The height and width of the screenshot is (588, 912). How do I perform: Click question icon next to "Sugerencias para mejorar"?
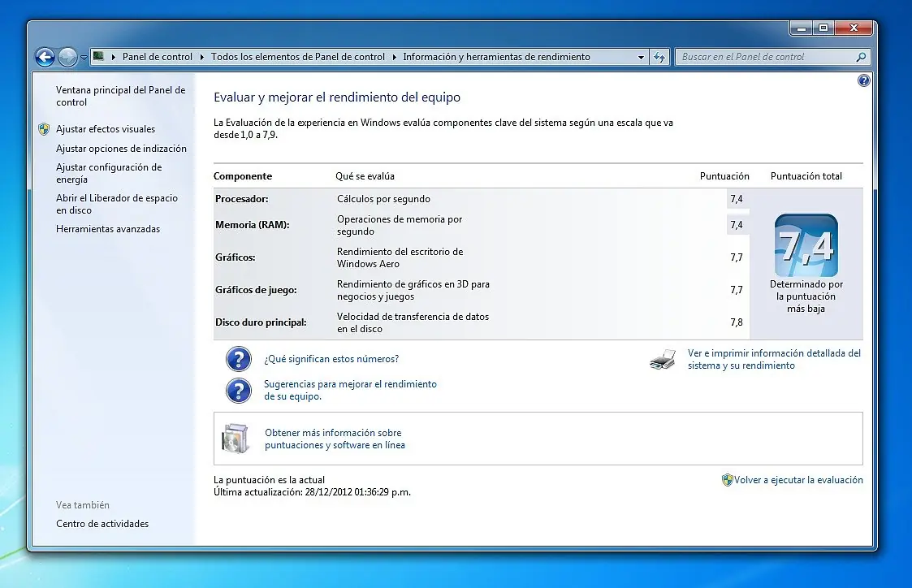point(238,391)
